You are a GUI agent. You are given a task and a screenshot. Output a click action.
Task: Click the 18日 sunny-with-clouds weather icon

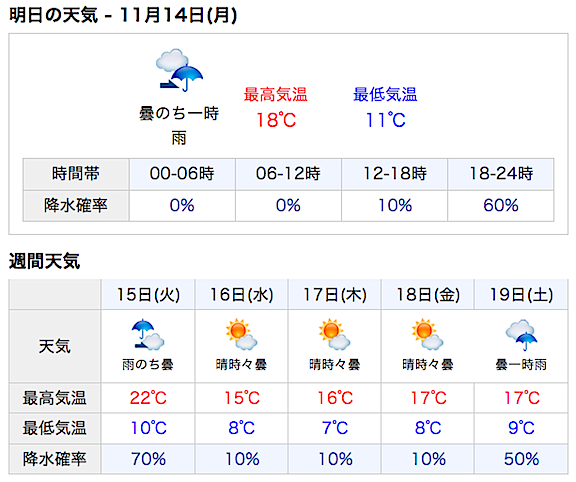click(x=428, y=334)
